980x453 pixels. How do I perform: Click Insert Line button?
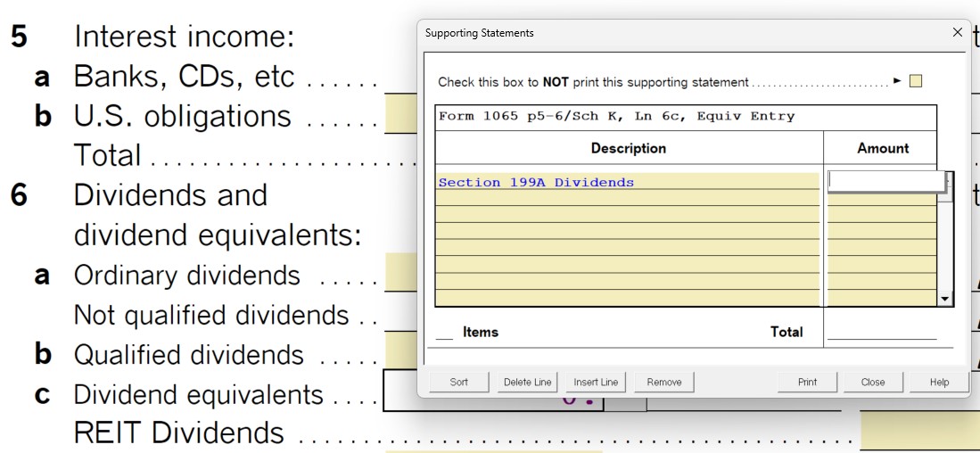[596, 382]
